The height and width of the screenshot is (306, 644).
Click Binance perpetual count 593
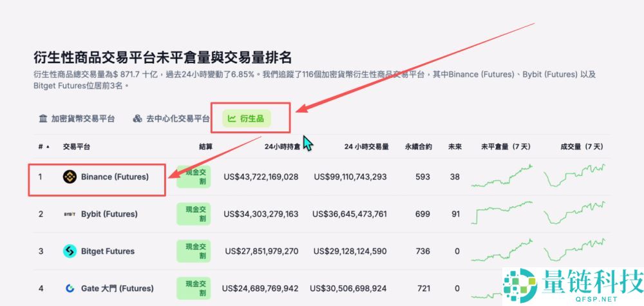click(x=422, y=177)
